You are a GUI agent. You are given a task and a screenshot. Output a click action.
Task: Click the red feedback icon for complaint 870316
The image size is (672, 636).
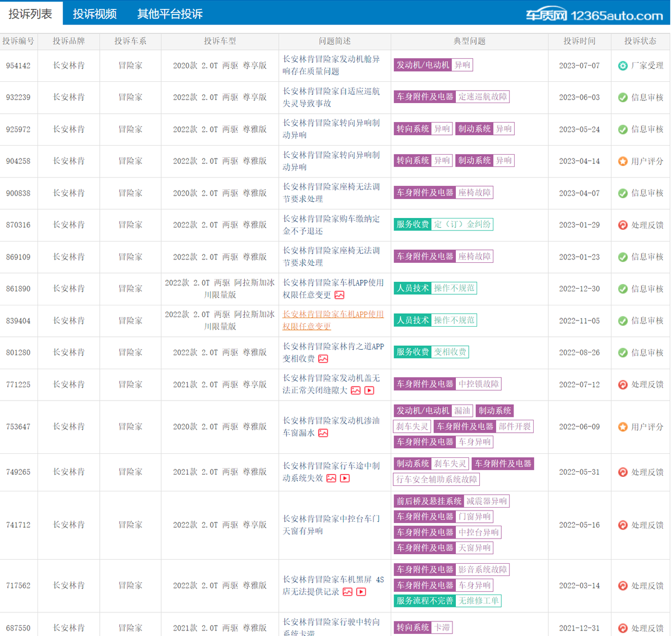pos(623,225)
